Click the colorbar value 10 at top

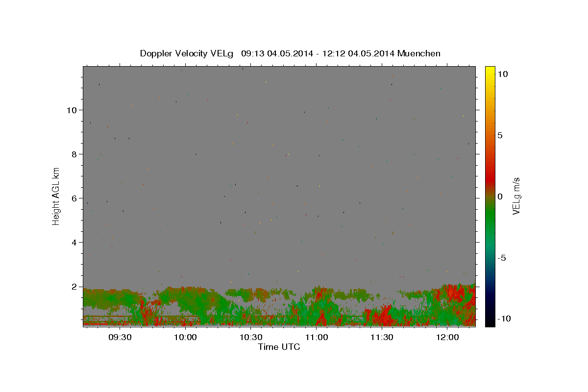coord(502,74)
